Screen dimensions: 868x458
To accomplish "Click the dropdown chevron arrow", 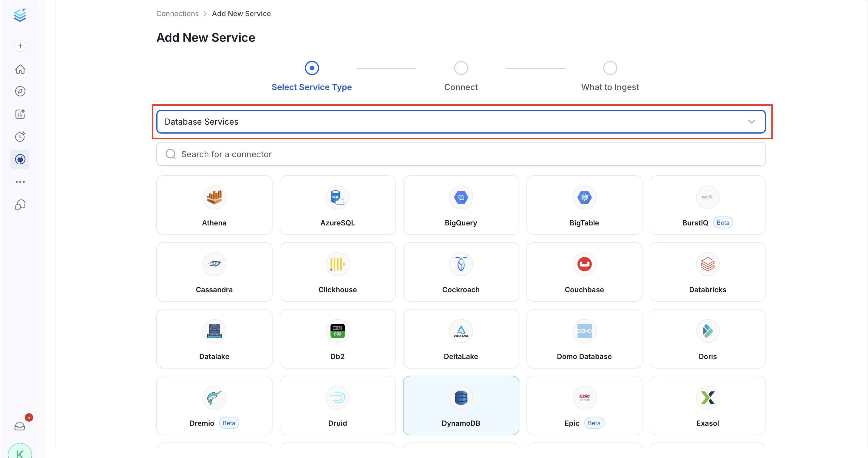I will tap(751, 122).
